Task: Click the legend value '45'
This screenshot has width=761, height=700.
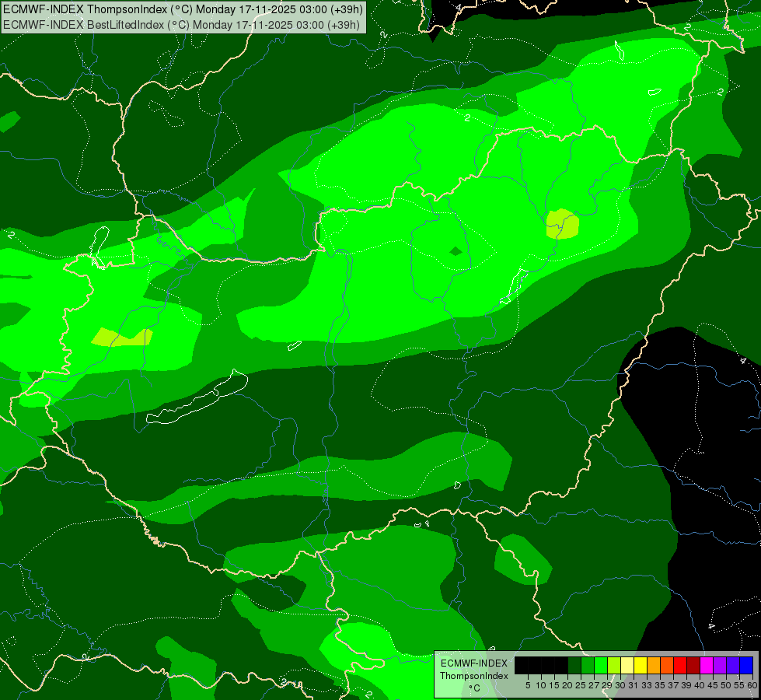Action: click(713, 685)
